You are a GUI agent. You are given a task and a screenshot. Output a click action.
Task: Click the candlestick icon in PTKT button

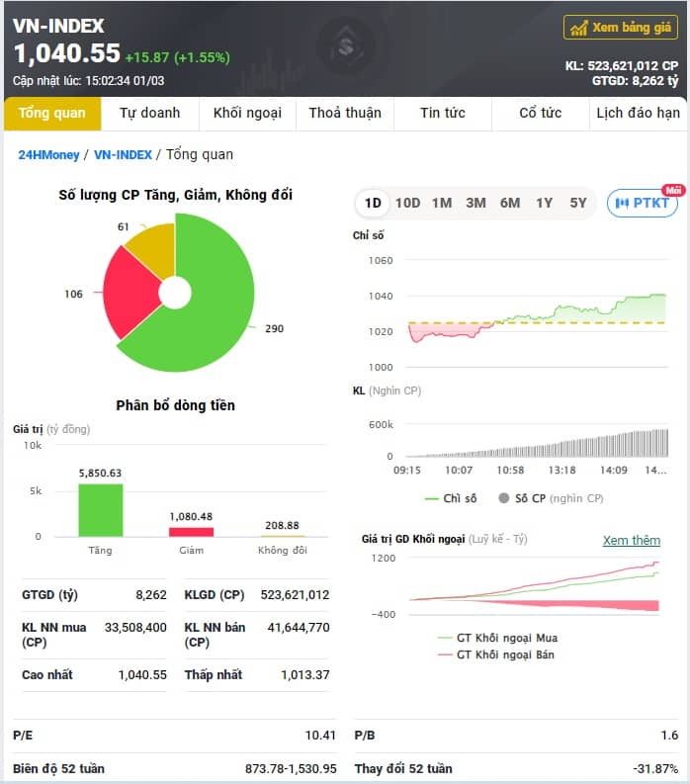[x=622, y=203]
